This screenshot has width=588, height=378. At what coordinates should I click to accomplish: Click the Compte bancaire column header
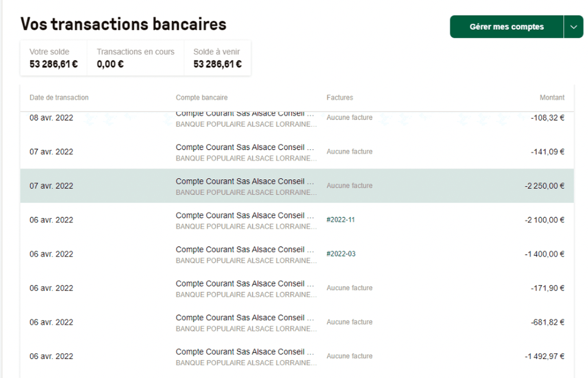[x=202, y=97]
